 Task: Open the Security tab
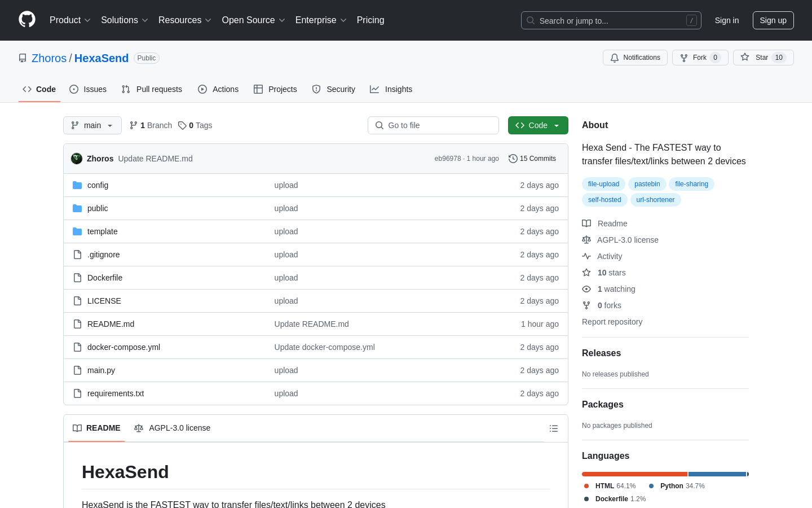pos(334,89)
